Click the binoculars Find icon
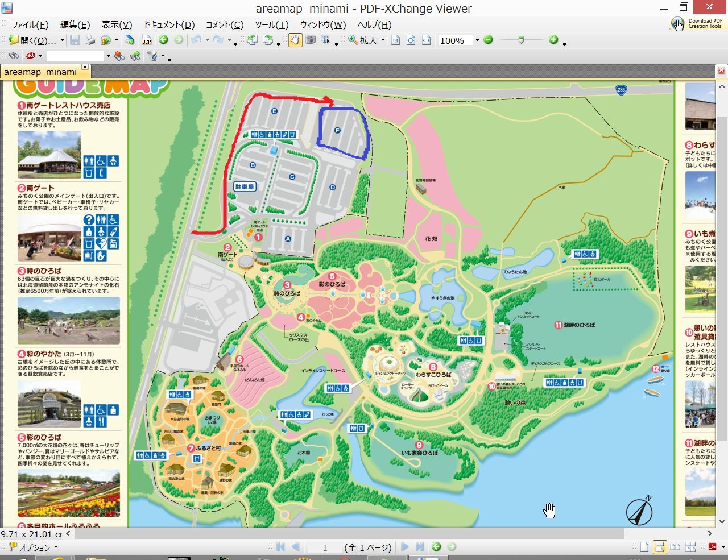The height and width of the screenshot is (560, 728). [x=14, y=56]
